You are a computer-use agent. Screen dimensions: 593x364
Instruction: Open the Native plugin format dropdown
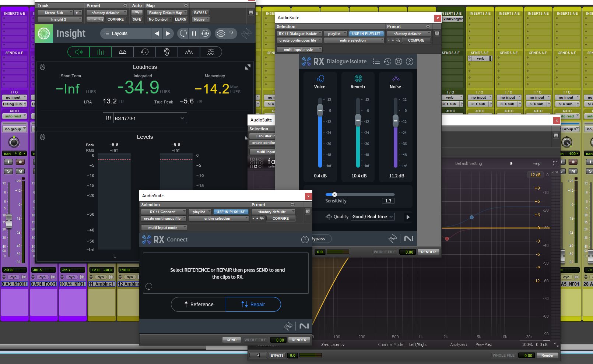tap(201, 20)
